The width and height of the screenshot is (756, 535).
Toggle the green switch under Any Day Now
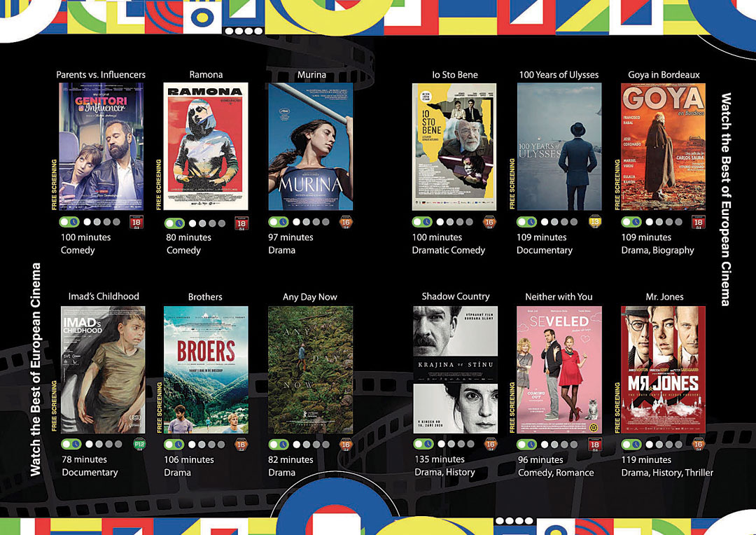(278, 444)
